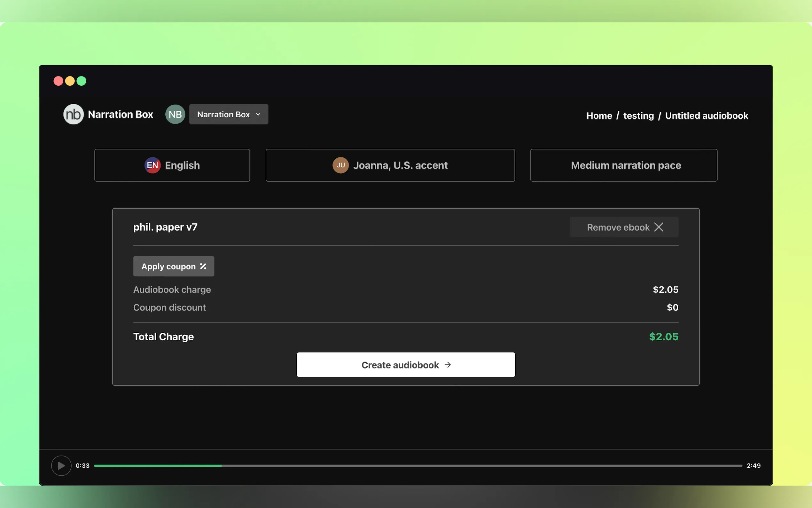
Task: Click the green macOS fullscreen button
Action: (x=81, y=81)
